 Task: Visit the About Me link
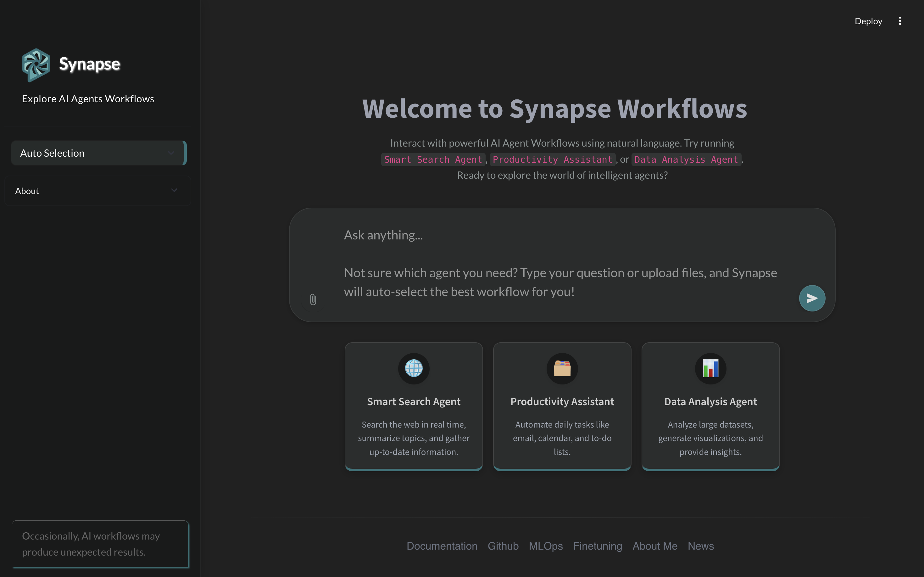655,546
